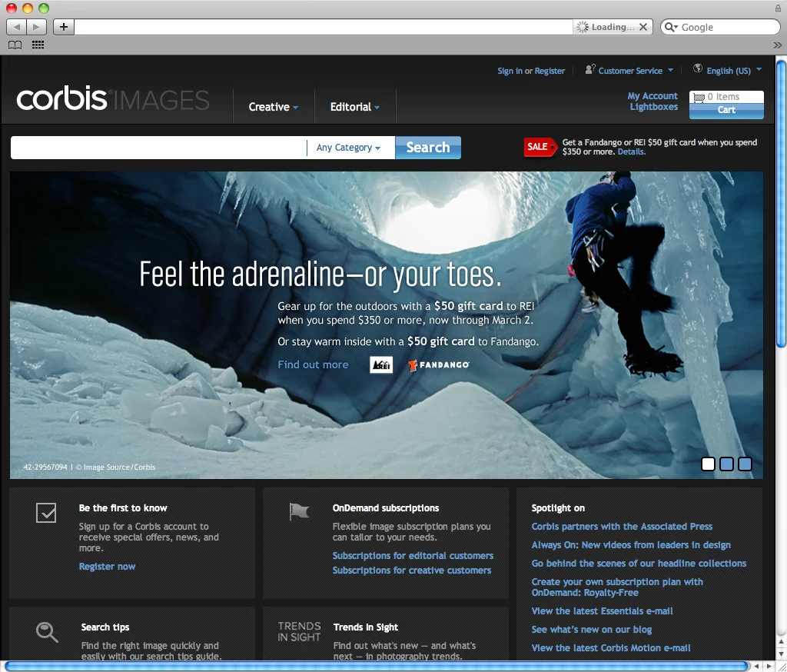Open Subscriptions for editorial customers
787x672 pixels.
click(x=413, y=555)
